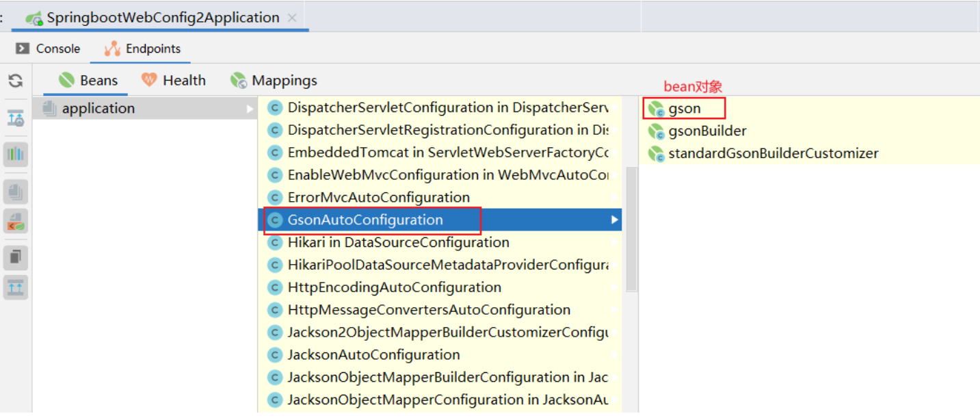This screenshot has width=980, height=418.
Task: Click the sort toolbar icon below refresh
Action: [x=16, y=118]
